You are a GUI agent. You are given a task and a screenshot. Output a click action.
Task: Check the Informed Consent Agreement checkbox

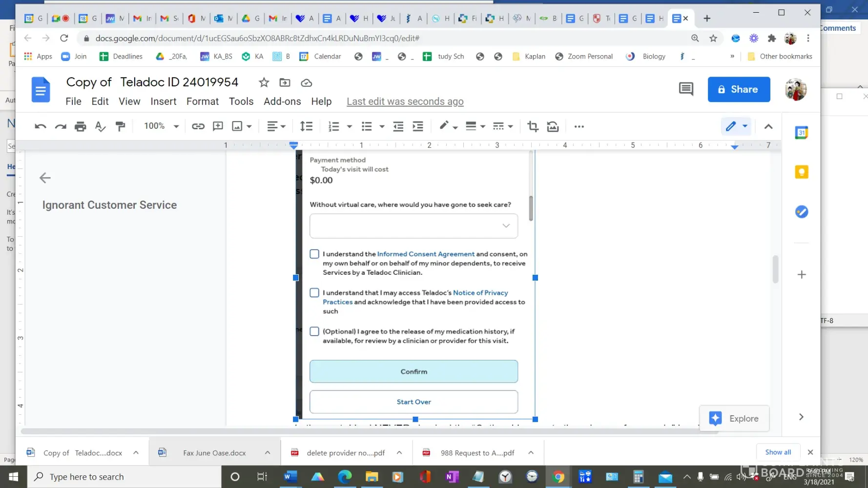[314, 254]
